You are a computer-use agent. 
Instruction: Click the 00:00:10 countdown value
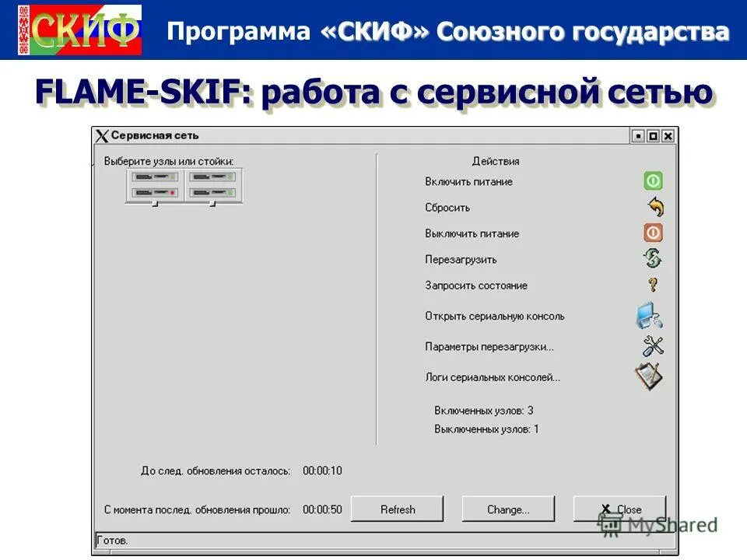tap(322, 471)
